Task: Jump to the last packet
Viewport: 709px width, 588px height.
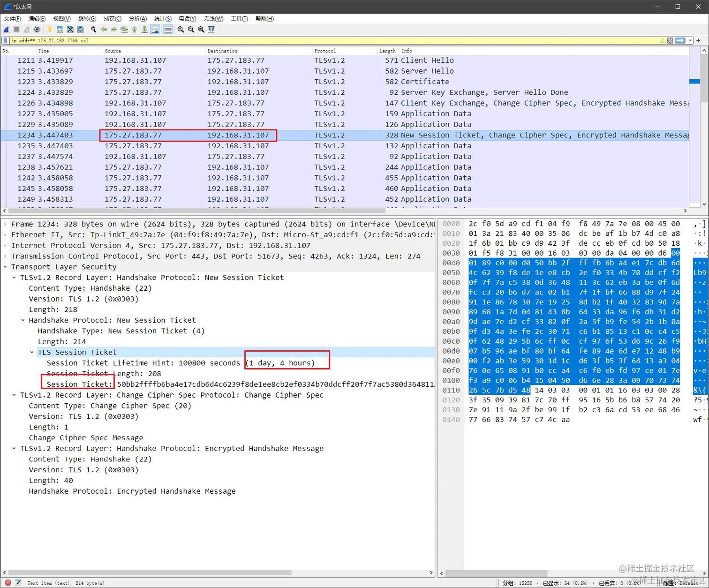Action: 144,30
